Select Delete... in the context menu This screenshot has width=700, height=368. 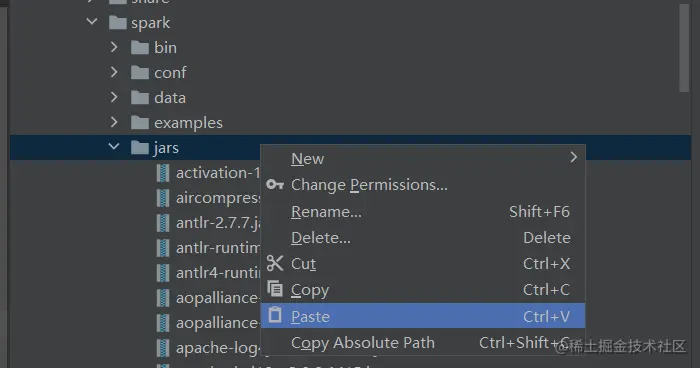(423, 238)
